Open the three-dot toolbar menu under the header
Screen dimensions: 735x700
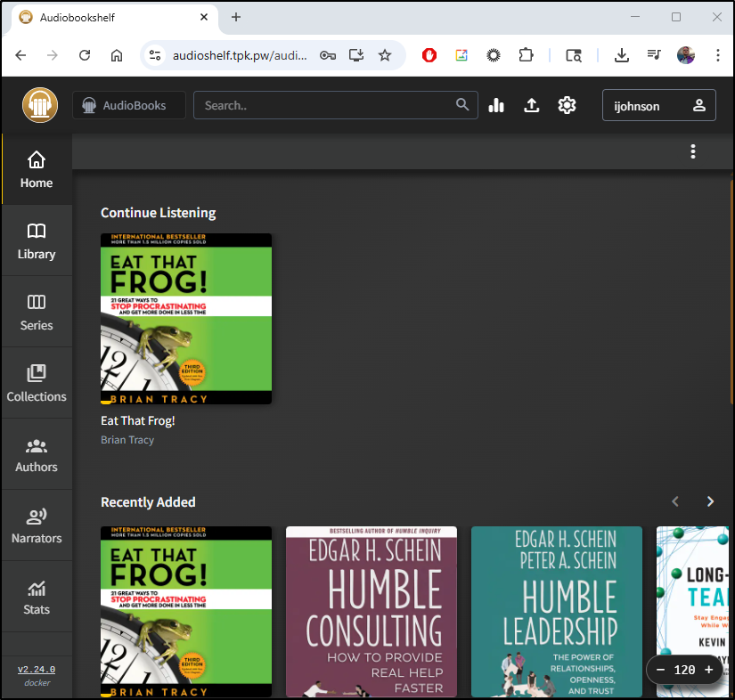pyautogui.click(x=693, y=151)
